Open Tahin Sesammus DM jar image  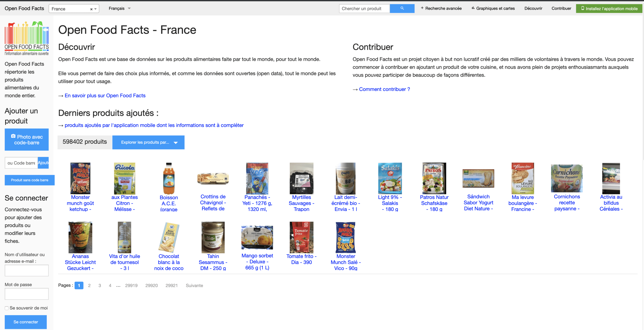pos(213,237)
